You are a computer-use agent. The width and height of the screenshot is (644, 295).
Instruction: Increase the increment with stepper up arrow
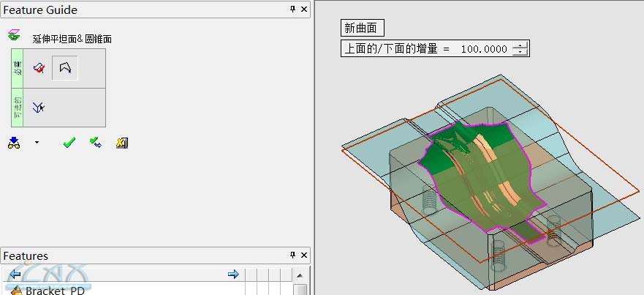(520, 45)
